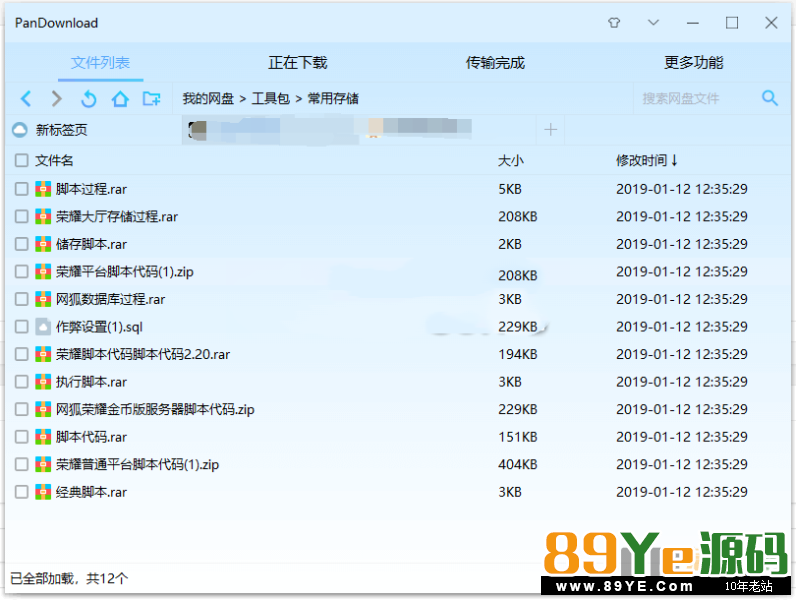
Task: Click the archive icon of 荣耀普通平台脚本代码(1).zip
Action: (43, 464)
